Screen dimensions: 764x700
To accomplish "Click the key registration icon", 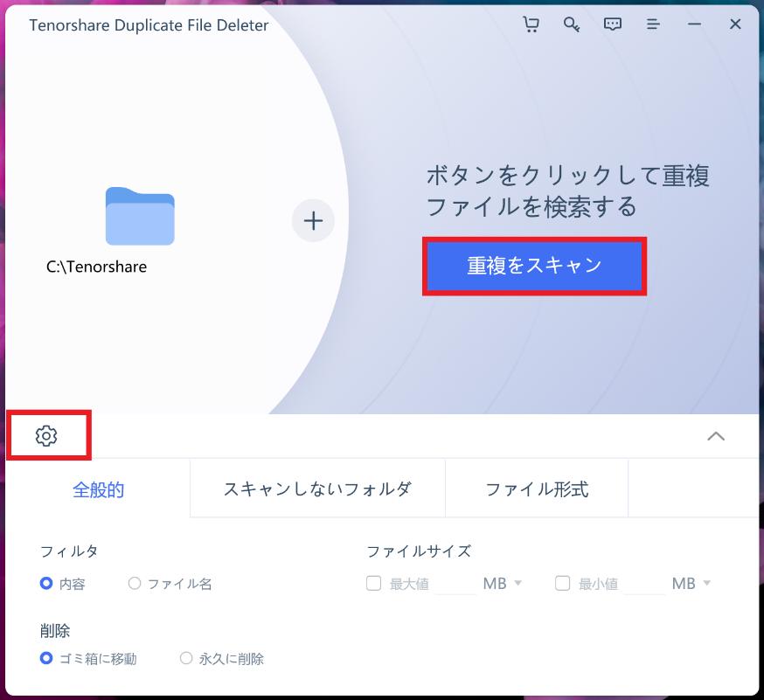I will pos(572,24).
